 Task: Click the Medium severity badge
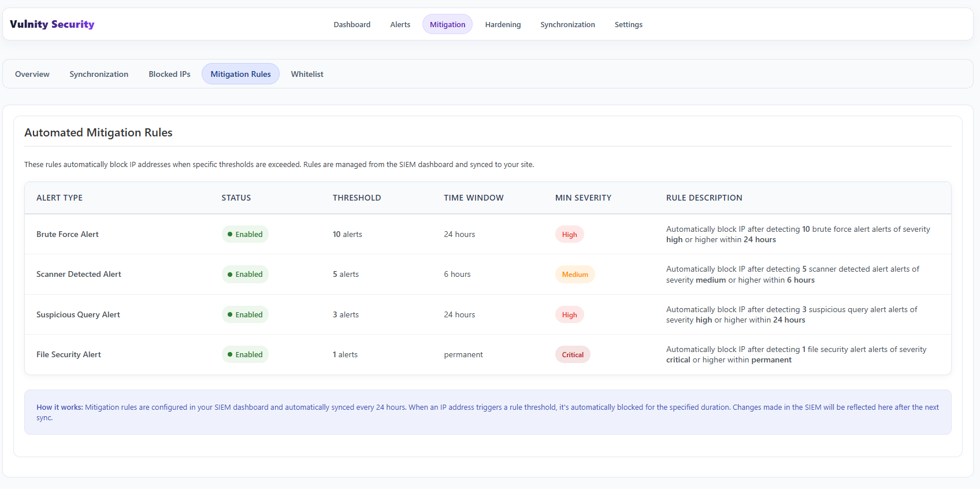(575, 274)
